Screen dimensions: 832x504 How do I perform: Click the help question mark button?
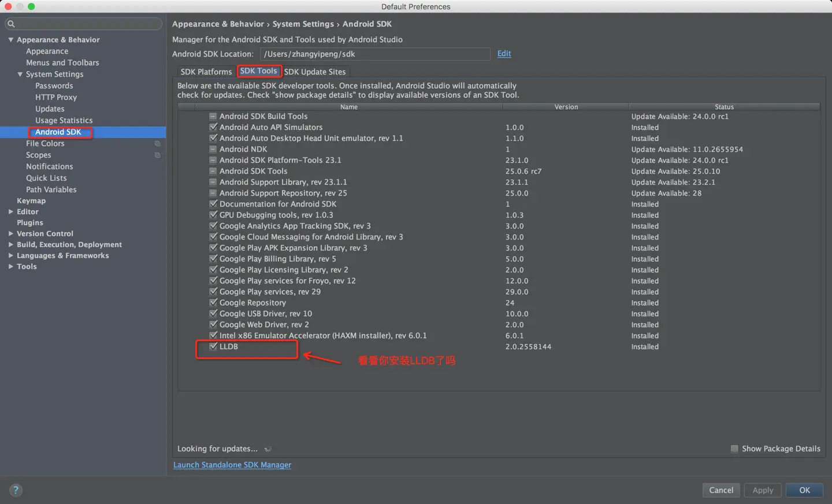[x=16, y=490]
